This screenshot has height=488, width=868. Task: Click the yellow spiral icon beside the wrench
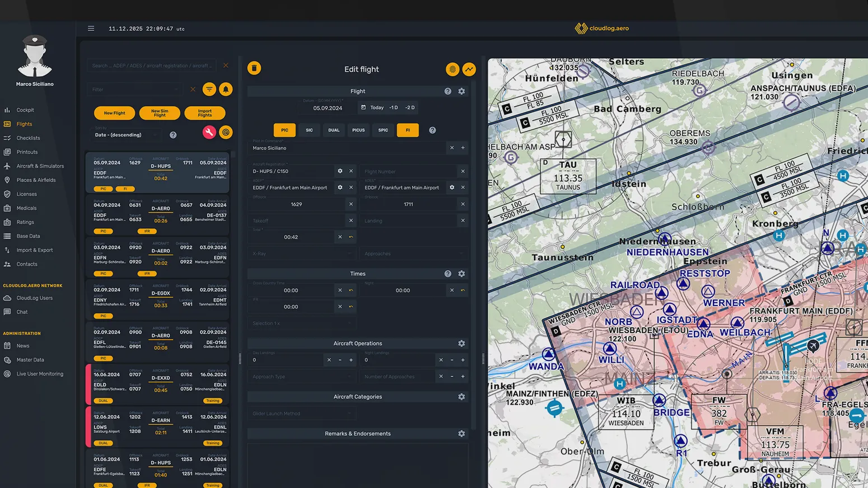[226, 132]
